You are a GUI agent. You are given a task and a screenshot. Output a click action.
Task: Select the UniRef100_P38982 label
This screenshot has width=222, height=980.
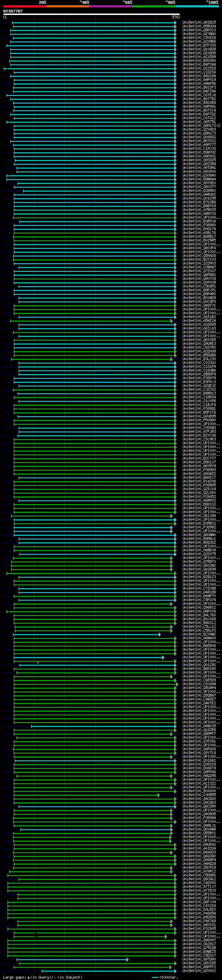[x=199, y=527]
